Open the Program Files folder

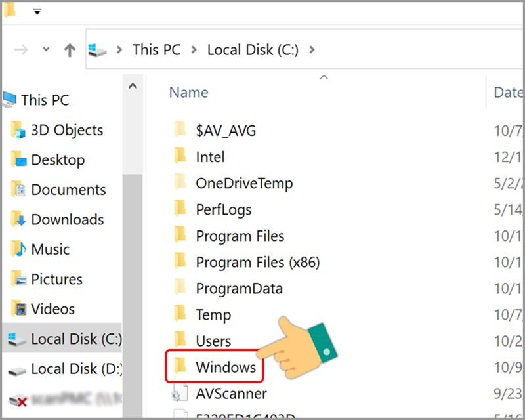(240, 236)
